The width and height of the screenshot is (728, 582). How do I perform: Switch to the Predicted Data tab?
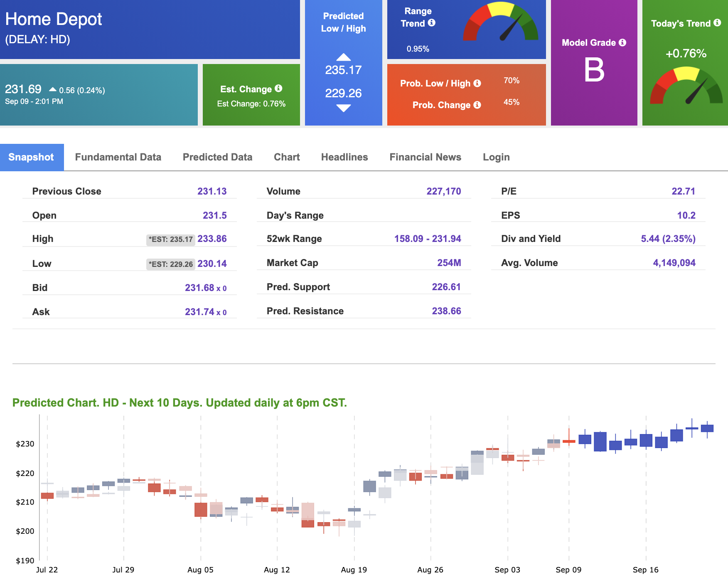[x=217, y=157]
